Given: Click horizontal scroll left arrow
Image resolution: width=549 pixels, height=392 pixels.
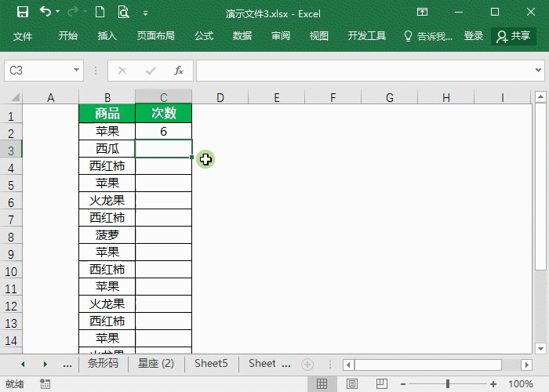Looking at the screenshot, I should pos(348,365).
